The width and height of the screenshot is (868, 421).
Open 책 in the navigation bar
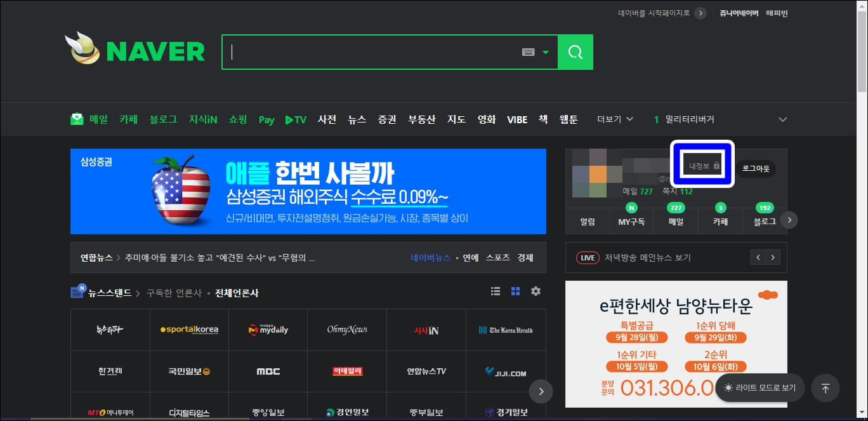coord(543,119)
